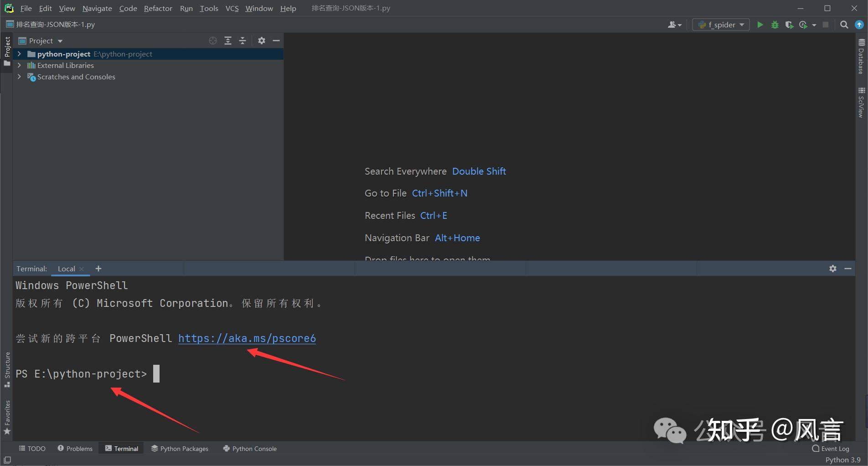Run f_spider with coverage
This screenshot has height=466, width=868.
pos(789,25)
